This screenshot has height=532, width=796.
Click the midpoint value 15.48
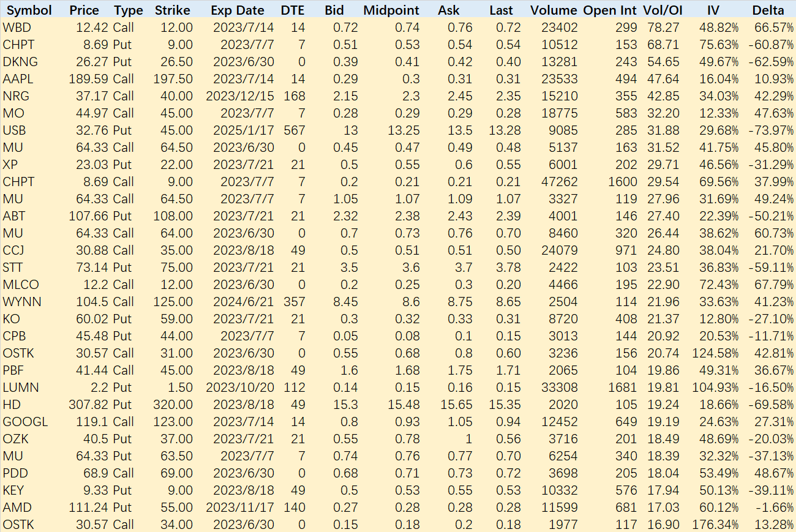tap(404, 405)
